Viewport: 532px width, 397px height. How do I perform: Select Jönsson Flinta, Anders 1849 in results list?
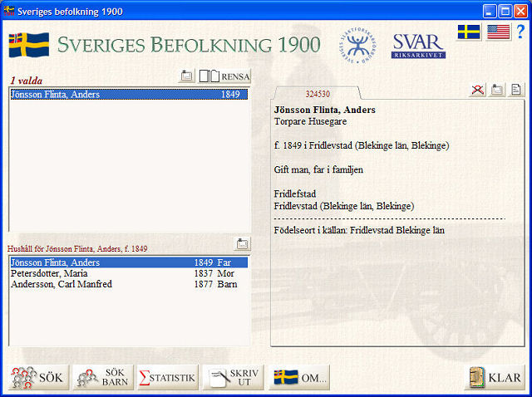point(129,94)
